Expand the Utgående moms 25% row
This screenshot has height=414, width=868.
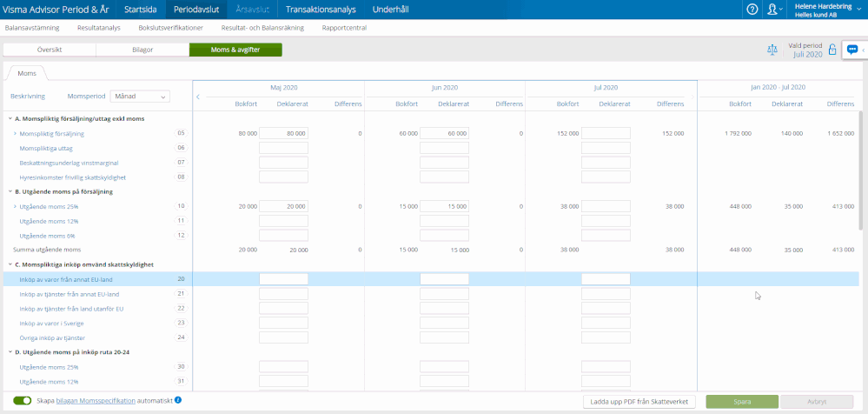coord(15,206)
